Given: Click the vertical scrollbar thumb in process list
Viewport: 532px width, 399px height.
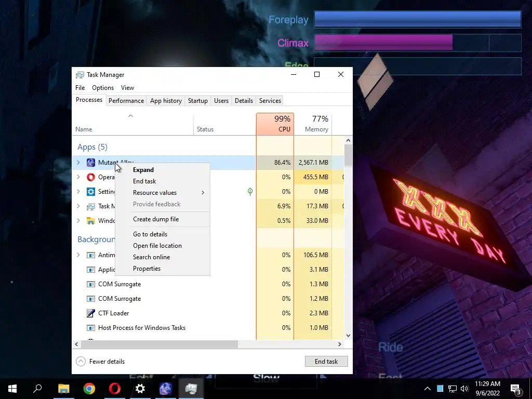Looking at the screenshot, I should click(x=348, y=155).
